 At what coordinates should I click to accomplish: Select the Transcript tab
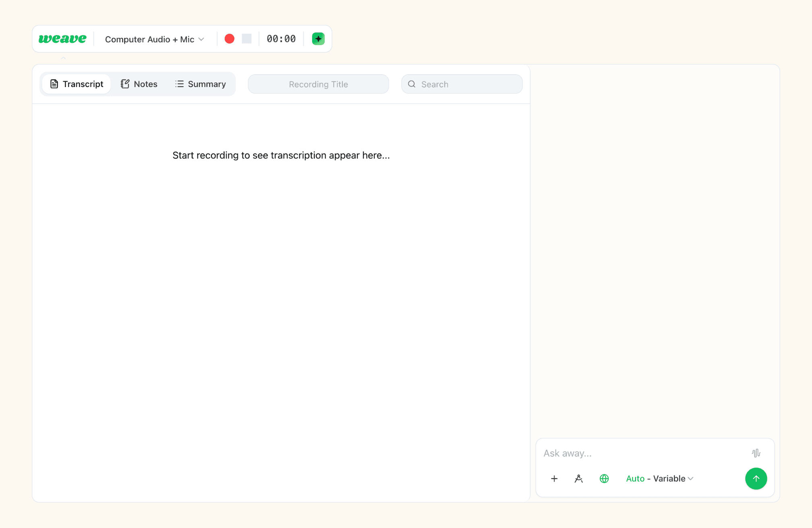coord(77,84)
